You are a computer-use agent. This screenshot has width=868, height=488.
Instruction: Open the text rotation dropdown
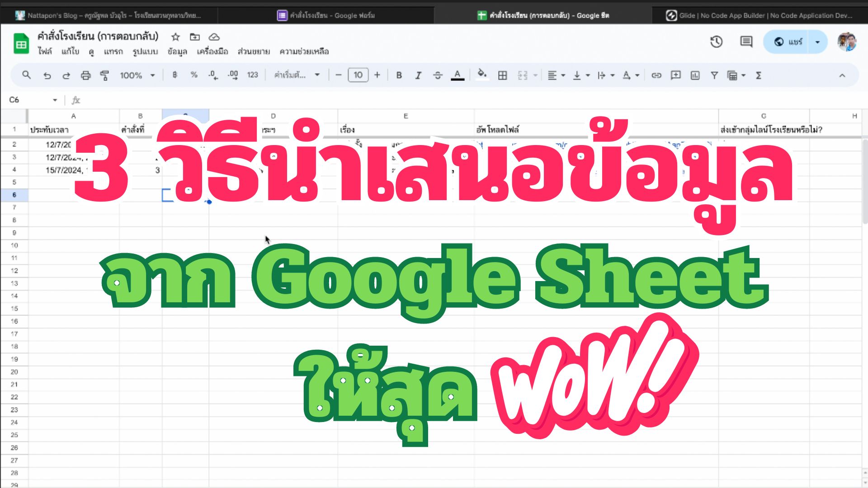tap(631, 75)
